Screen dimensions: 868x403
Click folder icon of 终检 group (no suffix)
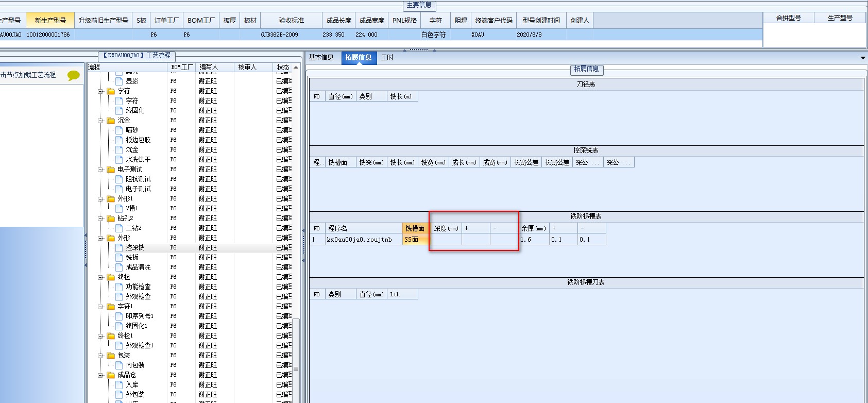[x=111, y=277]
